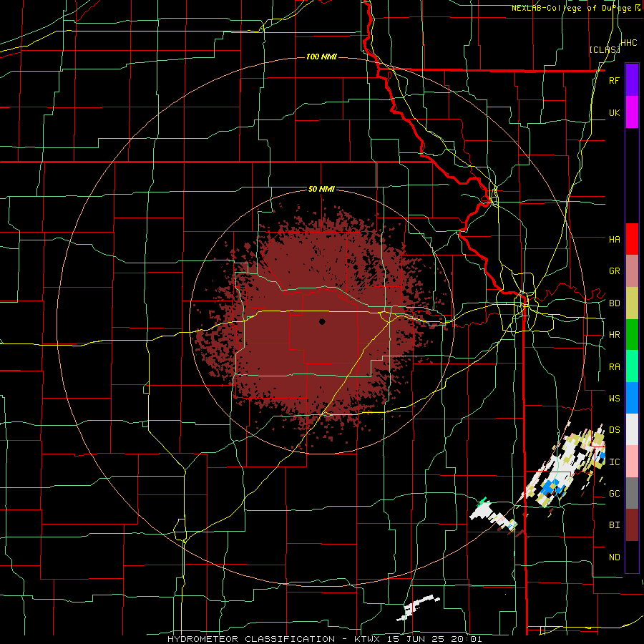
Task: Click the DS white legend swatch
Action: pos(632,429)
